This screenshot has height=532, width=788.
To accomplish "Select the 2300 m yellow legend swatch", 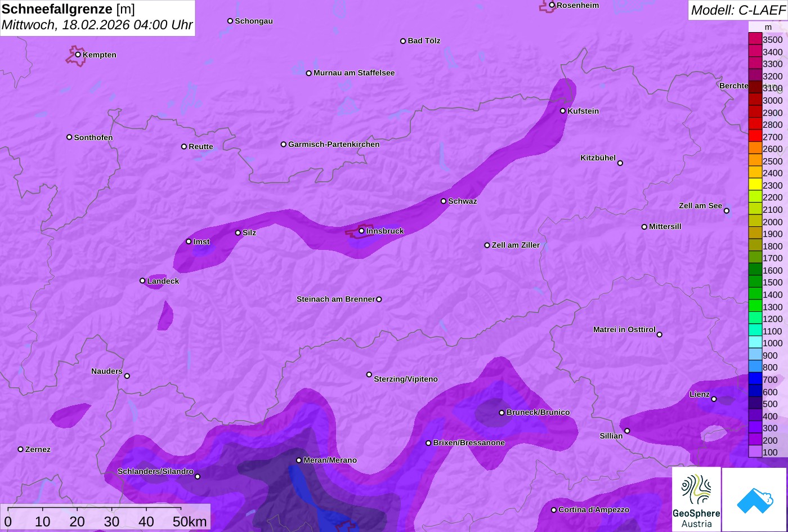I will [755, 184].
